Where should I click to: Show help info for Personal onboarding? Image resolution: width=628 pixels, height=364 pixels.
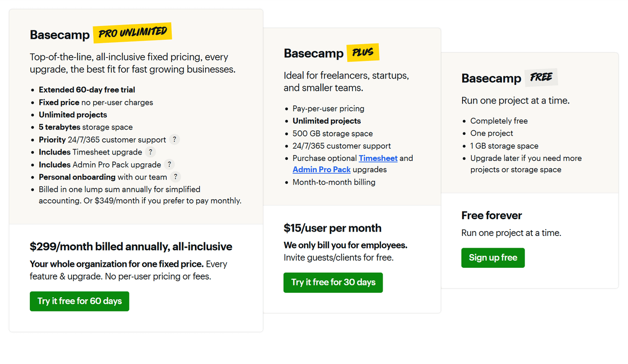tap(176, 177)
